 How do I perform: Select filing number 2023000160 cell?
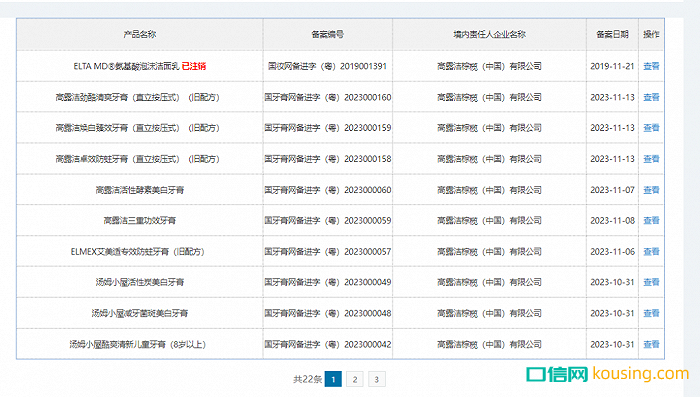pyautogui.click(x=328, y=97)
